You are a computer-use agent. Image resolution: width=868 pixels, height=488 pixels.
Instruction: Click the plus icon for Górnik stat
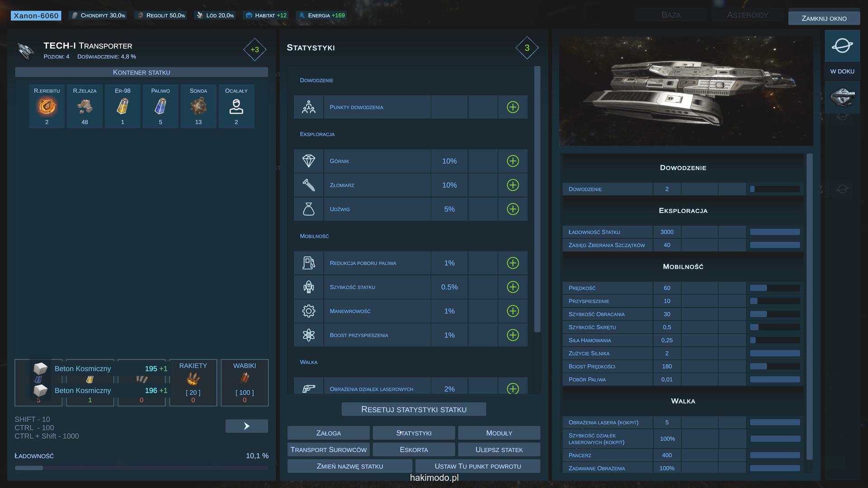tap(513, 161)
